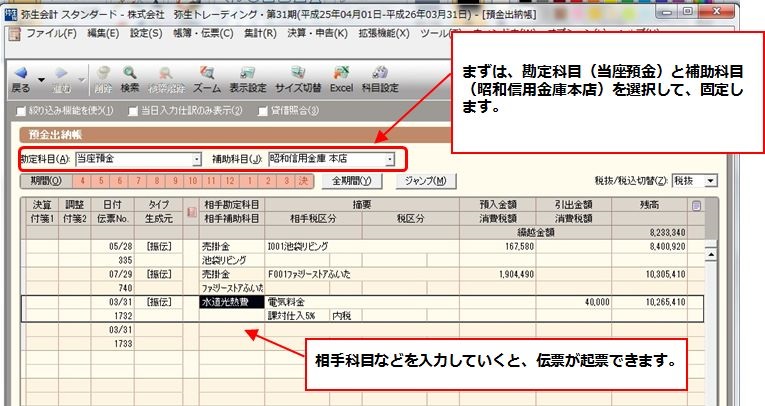The image size is (765, 406).
Task: Click the 摘要 column header
Action: [x=362, y=204]
